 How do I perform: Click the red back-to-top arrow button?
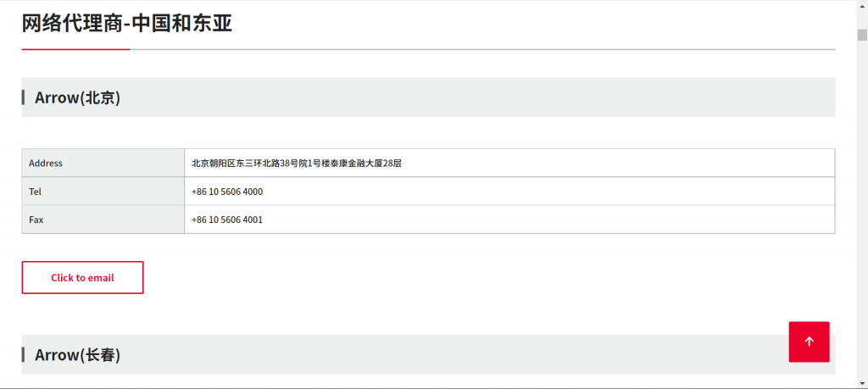tap(809, 342)
